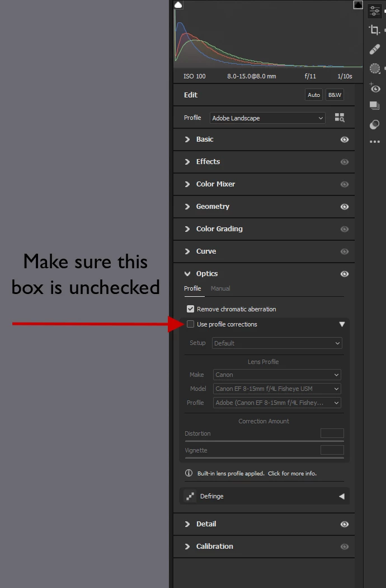386x588 pixels.
Task: Expand the Detail panel
Action: 187,524
